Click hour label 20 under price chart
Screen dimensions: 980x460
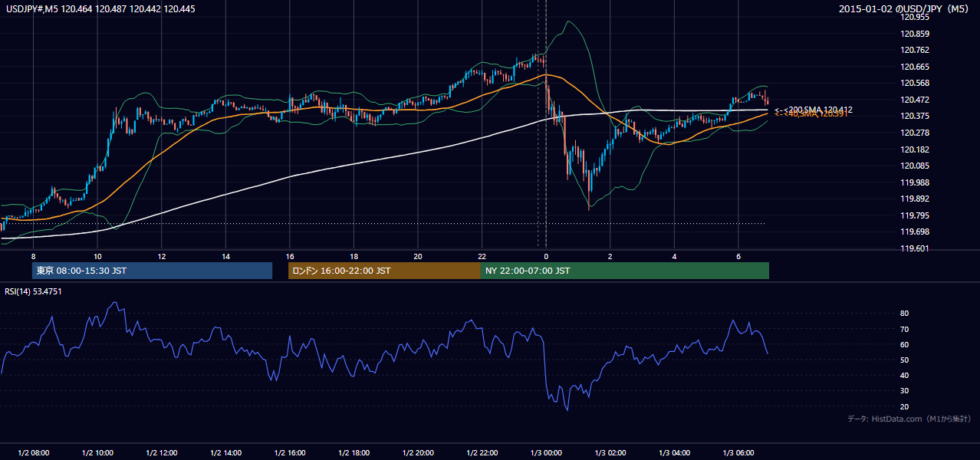418,256
